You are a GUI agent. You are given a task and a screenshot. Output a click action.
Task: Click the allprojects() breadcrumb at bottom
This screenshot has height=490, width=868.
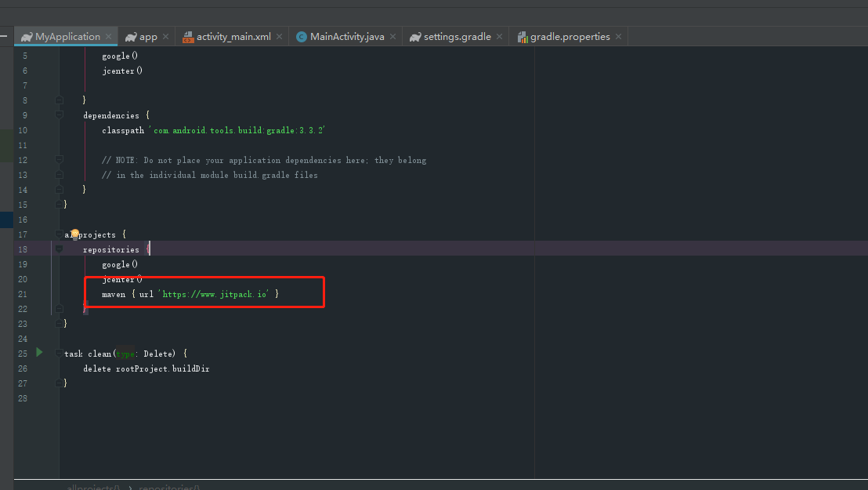click(92, 487)
